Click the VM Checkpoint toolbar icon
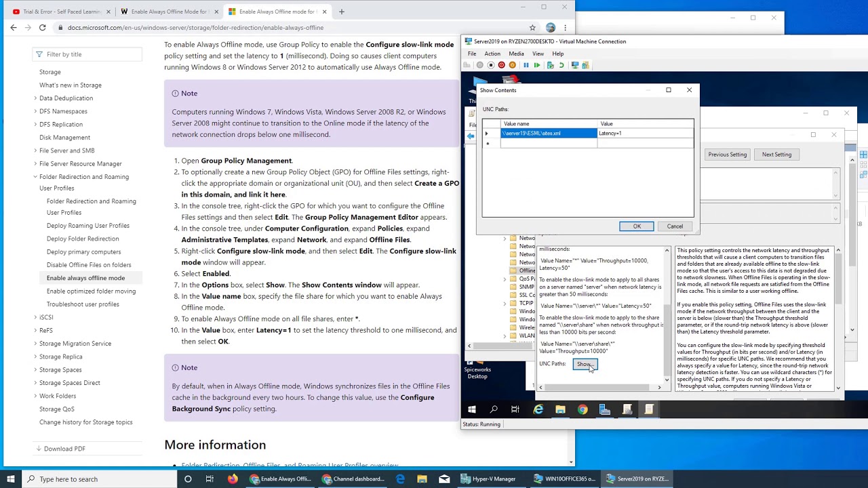Screen dimensions: 868x488 [550, 65]
